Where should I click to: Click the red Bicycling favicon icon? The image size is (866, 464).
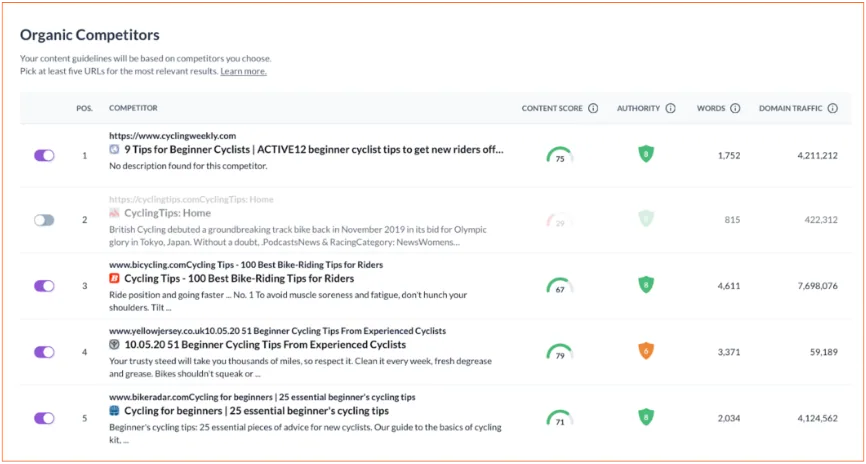[x=114, y=278]
